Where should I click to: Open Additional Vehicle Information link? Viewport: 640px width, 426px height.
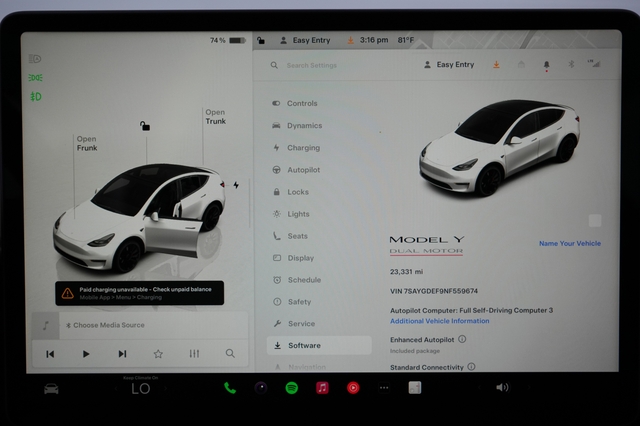click(x=440, y=321)
